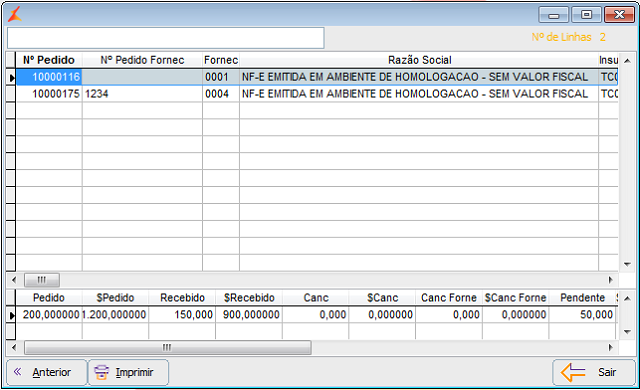The height and width of the screenshot is (390, 640).
Task: Click right arrow of upper grid horizontal scrollbar
Action: (611, 280)
